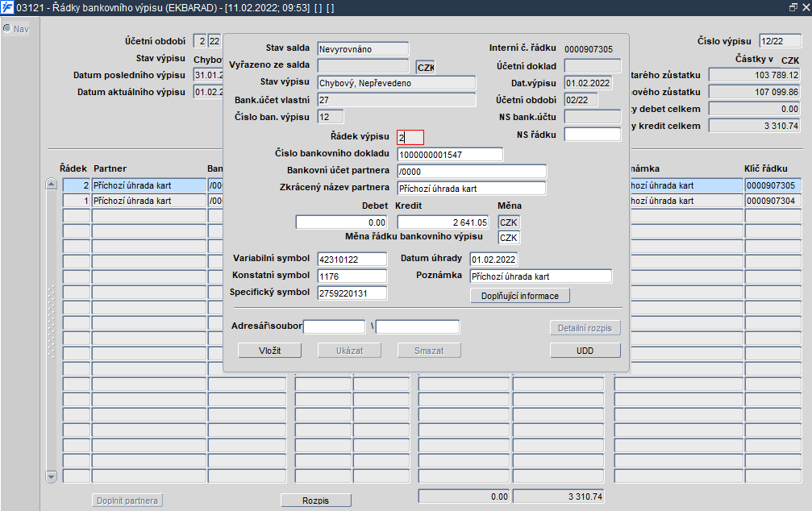Click the Variabilní symbol field
812x511 pixels.
(352, 259)
